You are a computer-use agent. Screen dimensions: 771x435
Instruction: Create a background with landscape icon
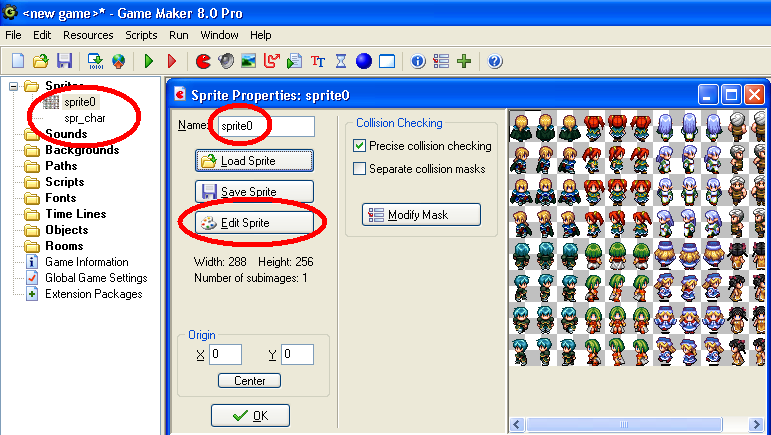tap(249, 61)
